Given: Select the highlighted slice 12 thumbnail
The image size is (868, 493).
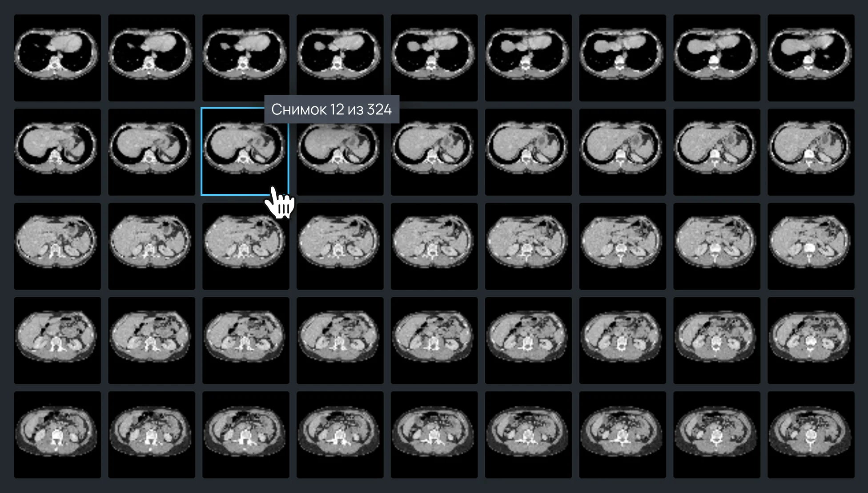Looking at the screenshot, I should coord(245,152).
